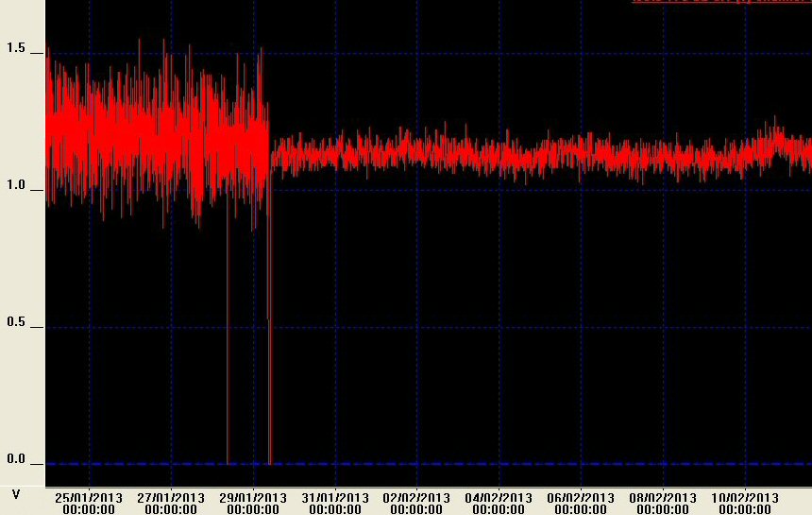Screen dimensions: 812x515
Task: Select the 0.0 voltage axis label
Action: (16, 459)
